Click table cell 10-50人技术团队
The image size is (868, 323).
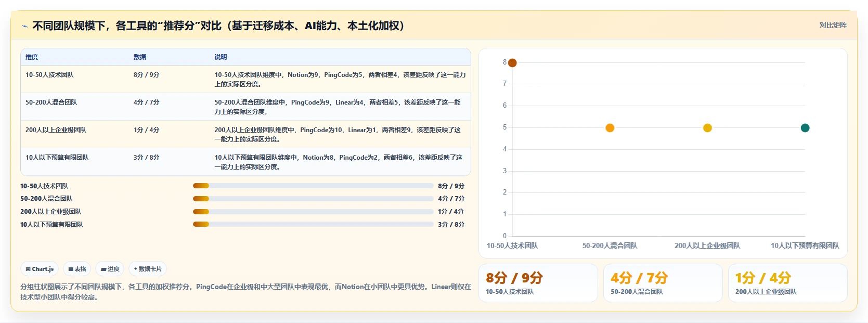coord(49,75)
